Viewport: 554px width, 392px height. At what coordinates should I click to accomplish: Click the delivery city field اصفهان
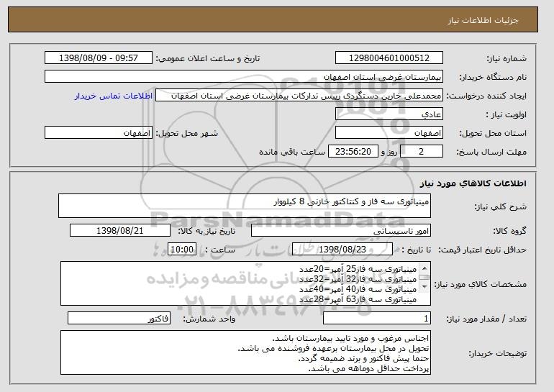click(x=99, y=133)
